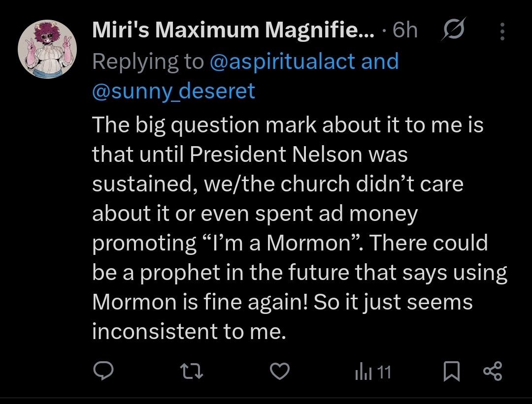Click the 'inconsistent to me.' last line
Screen dimensions: 532x404
pyautogui.click(x=189, y=332)
